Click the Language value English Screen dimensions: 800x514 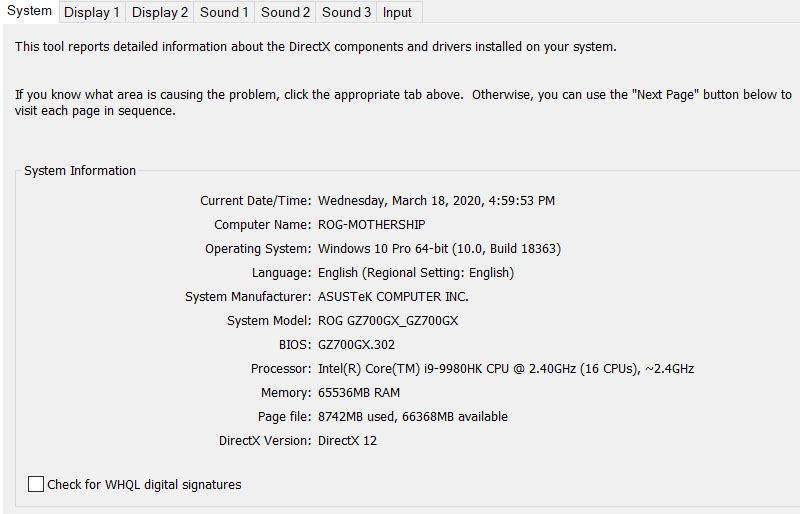(415, 272)
